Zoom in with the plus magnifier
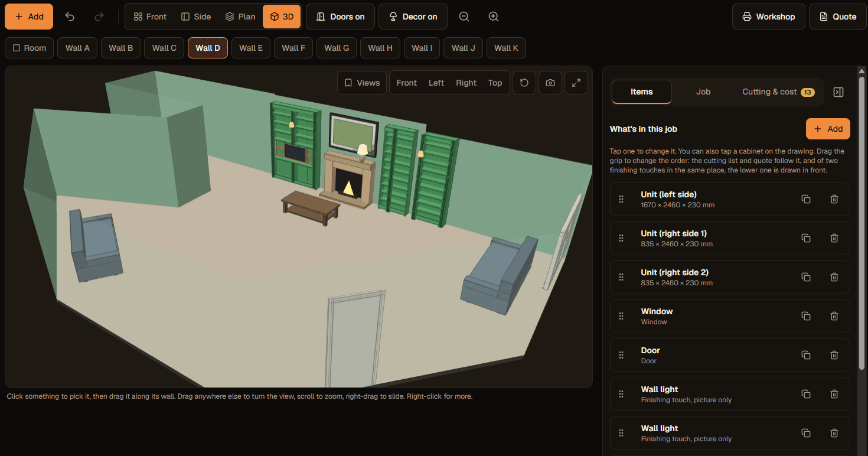This screenshot has height=456, width=868. 494,17
